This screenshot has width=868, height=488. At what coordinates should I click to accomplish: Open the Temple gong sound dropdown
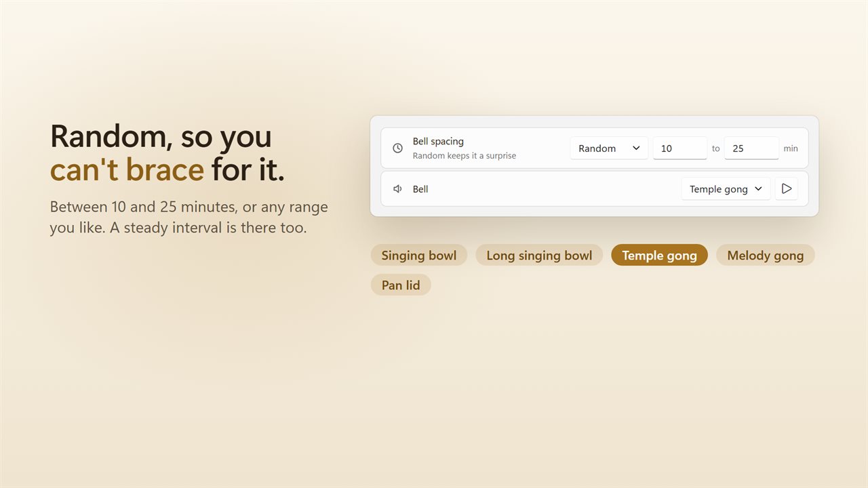pos(726,189)
